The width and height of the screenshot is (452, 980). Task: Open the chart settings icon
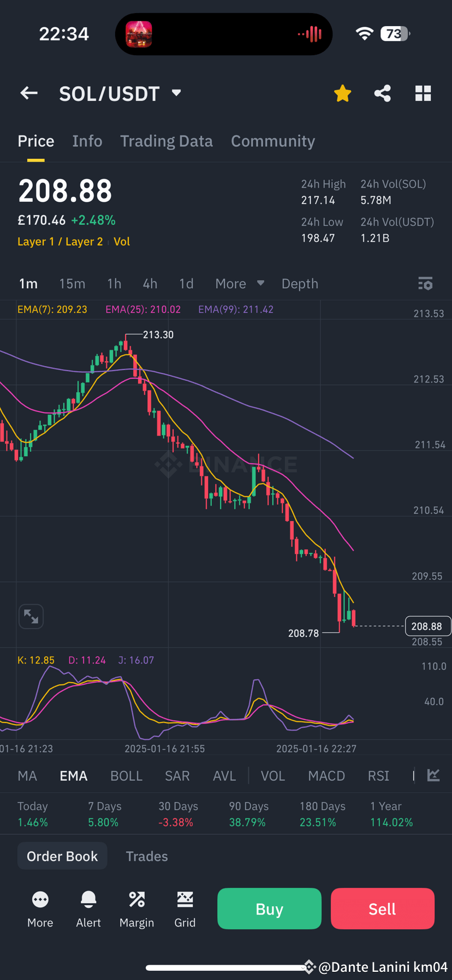coord(425,284)
